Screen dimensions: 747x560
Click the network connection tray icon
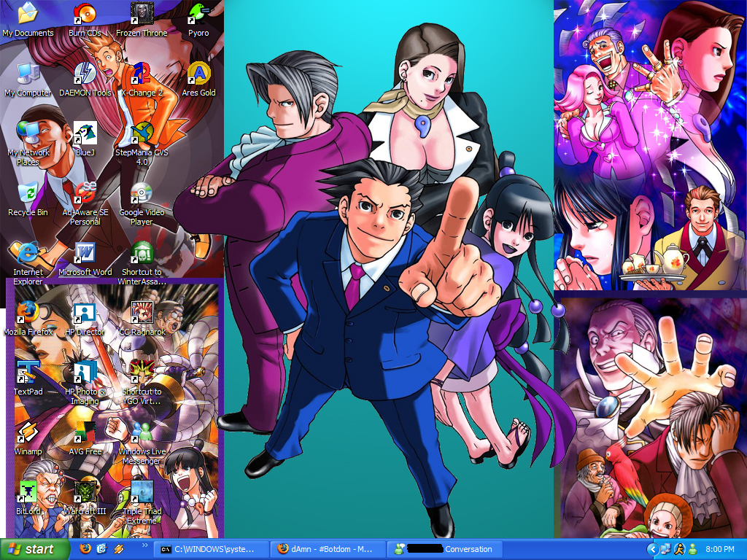tap(665, 549)
